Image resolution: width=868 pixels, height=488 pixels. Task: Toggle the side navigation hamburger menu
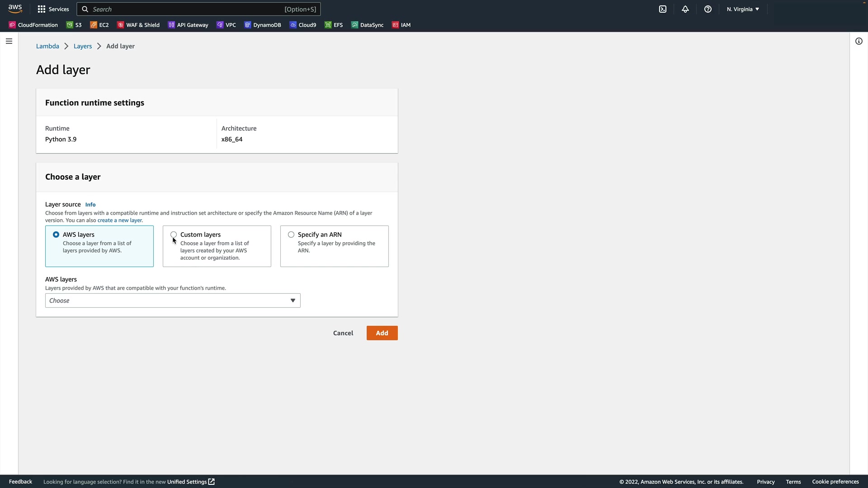(x=9, y=41)
